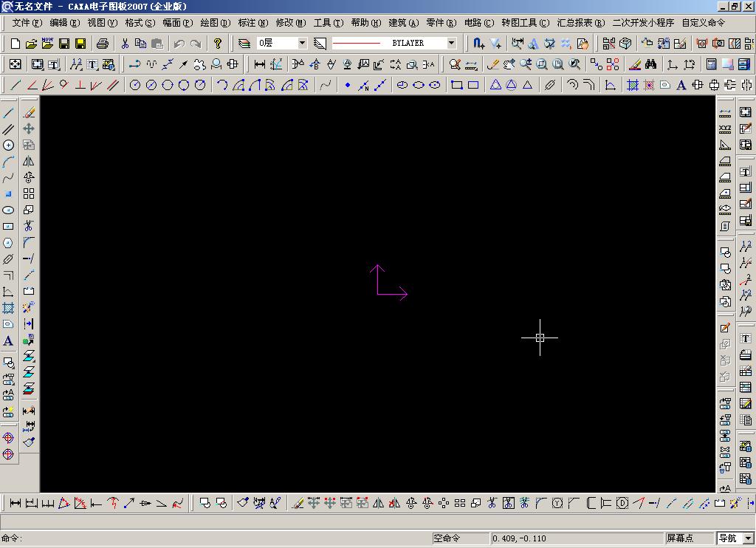
Task: Click the trim scissors tool in left edit toolbar
Action: [x=29, y=226]
